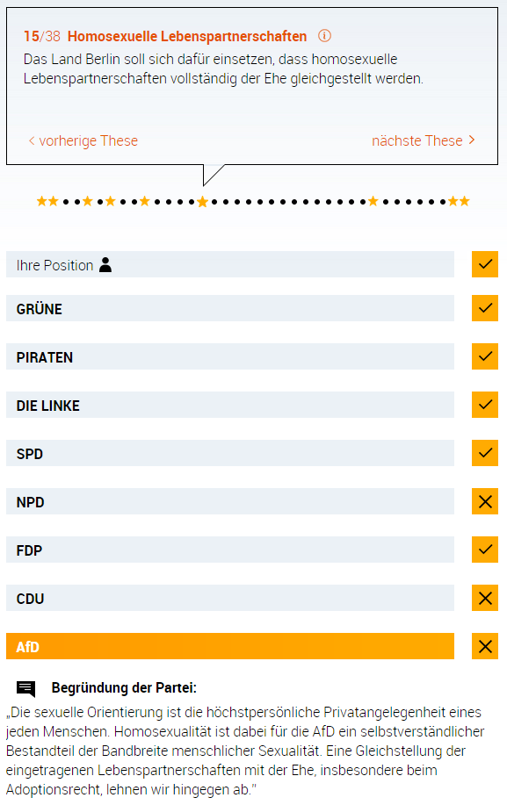Click the info icon beside Homosexuelle Lebenspartnerschaften
Image resolution: width=507 pixels, height=812 pixels.
(x=324, y=36)
